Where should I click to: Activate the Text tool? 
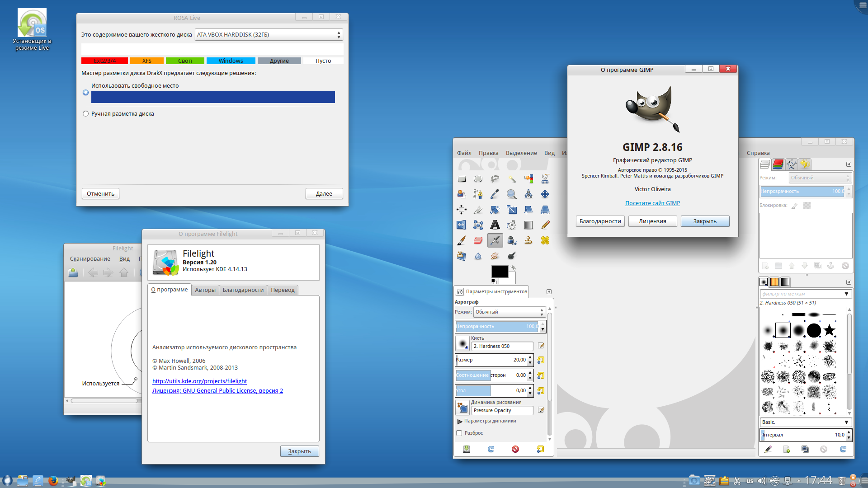495,225
